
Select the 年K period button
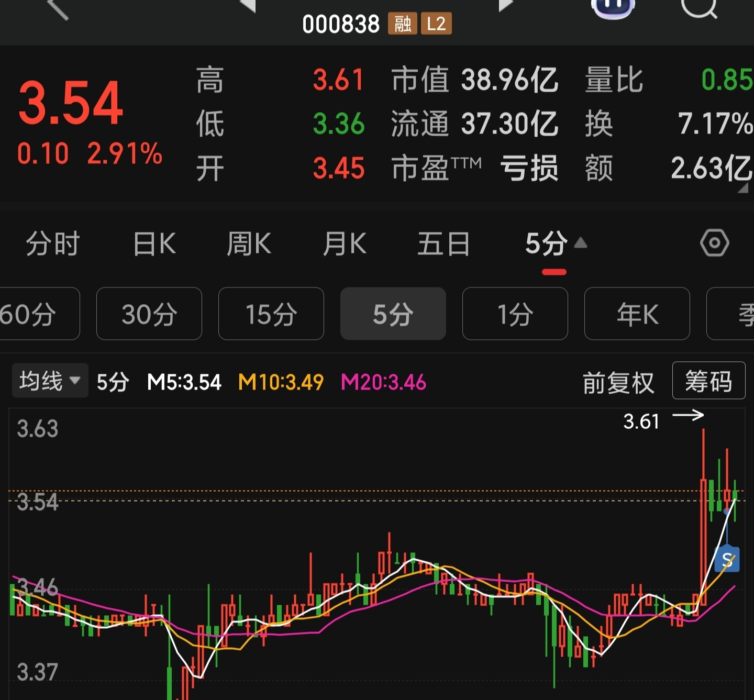click(637, 314)
